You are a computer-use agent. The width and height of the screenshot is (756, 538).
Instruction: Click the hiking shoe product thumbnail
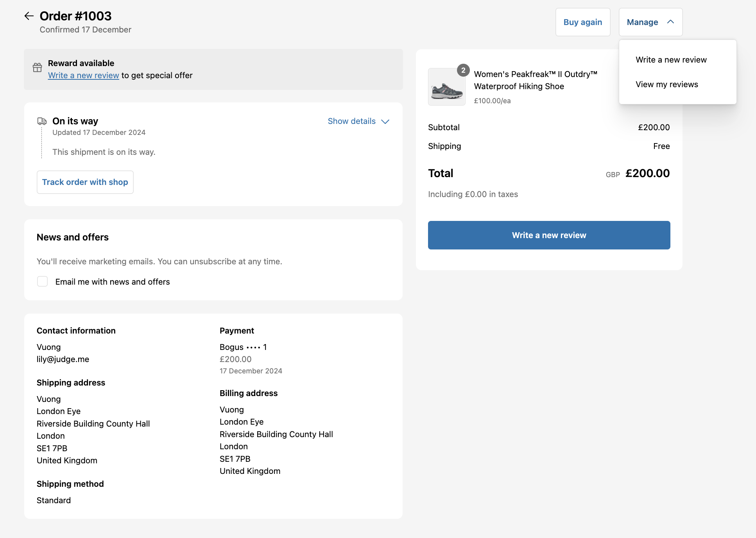click(446, 88)
